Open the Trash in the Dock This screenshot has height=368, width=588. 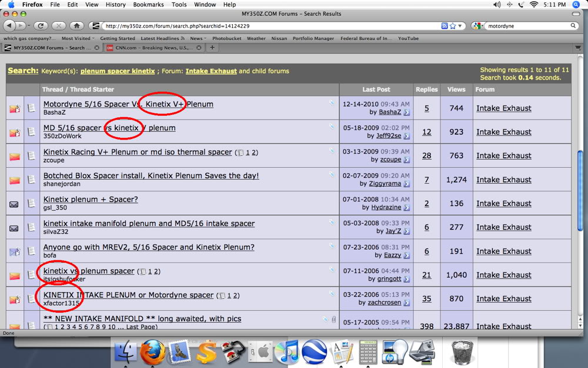[462, 352]
